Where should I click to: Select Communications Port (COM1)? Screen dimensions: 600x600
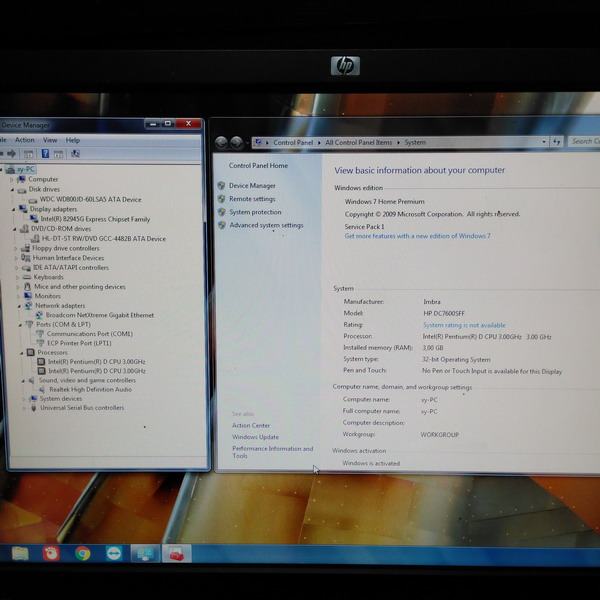click(90, 334)
